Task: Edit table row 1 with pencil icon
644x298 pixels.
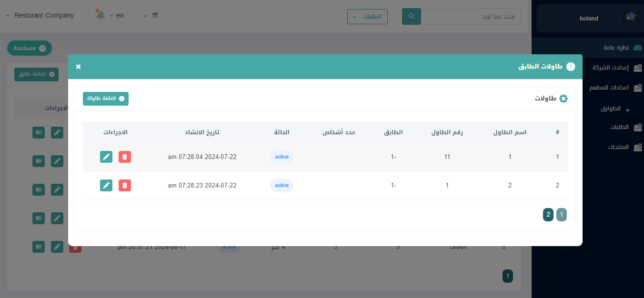Action: click(x=106, y=157)
